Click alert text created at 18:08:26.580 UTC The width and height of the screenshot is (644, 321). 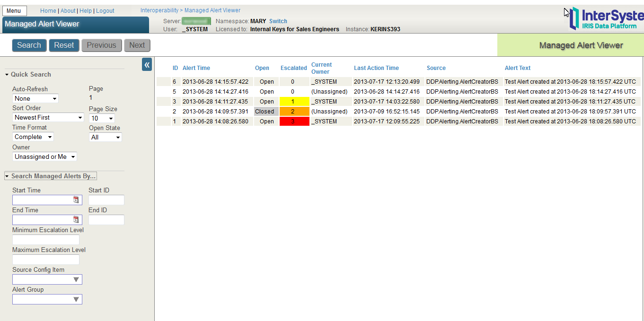[x=570, y=121]
